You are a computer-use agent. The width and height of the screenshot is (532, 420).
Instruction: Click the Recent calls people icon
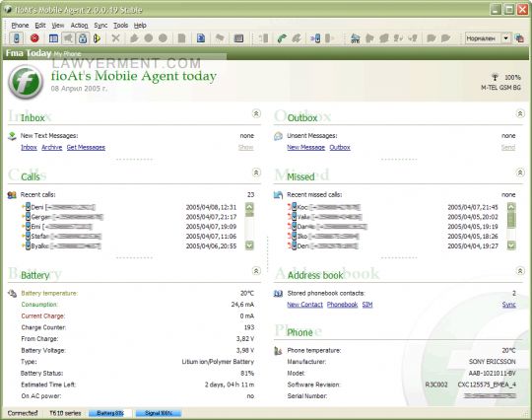point(12,195)
